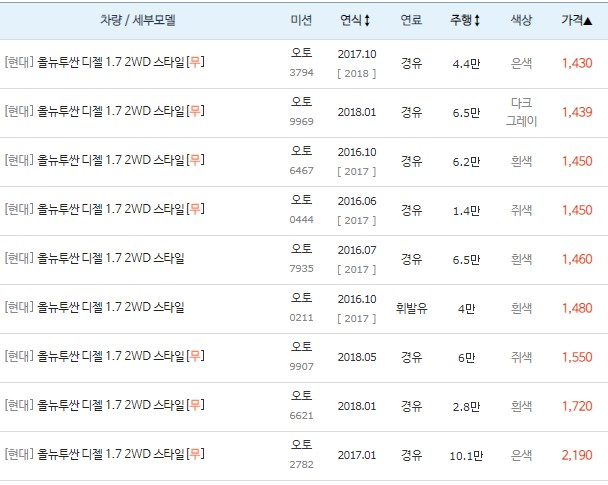This screenshot has height=485, width=608.
Task: Select price 1,550
Action: pos(577,357)
